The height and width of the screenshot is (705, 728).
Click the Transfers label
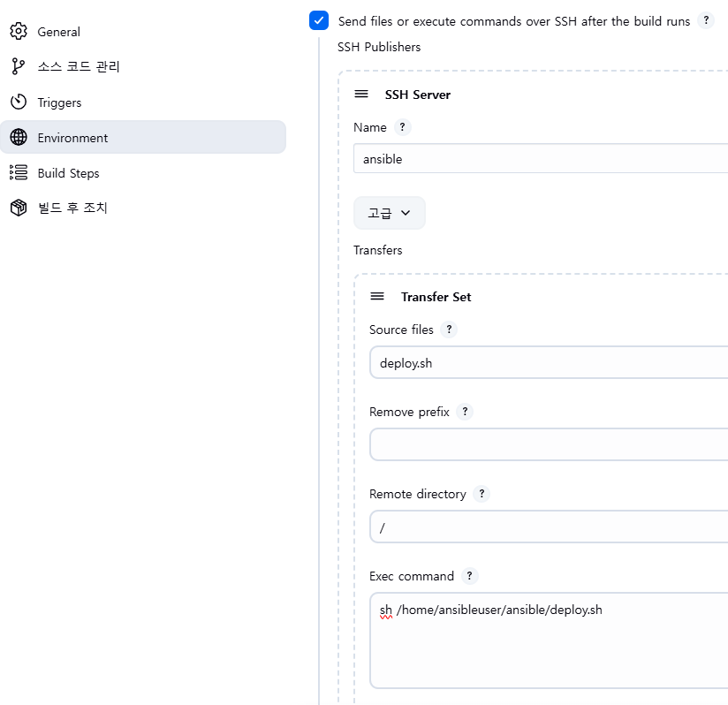pos(377,250)
